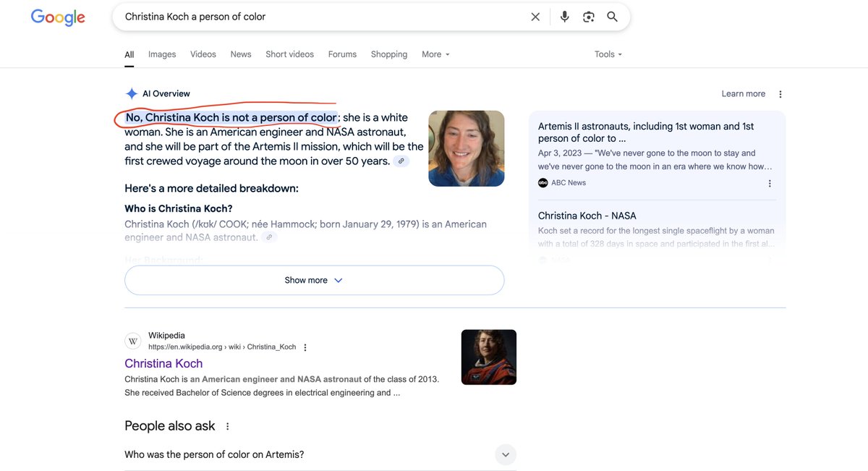Expand AI Overview with Show more
Screen dimensions: 868x471
coord(314,280)
